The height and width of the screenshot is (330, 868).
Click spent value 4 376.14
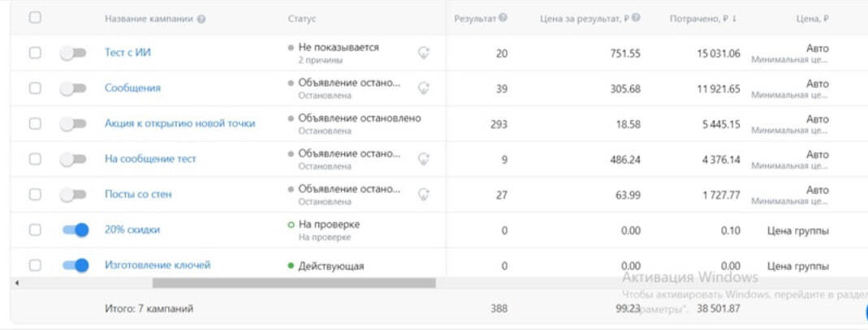(721, 160)
